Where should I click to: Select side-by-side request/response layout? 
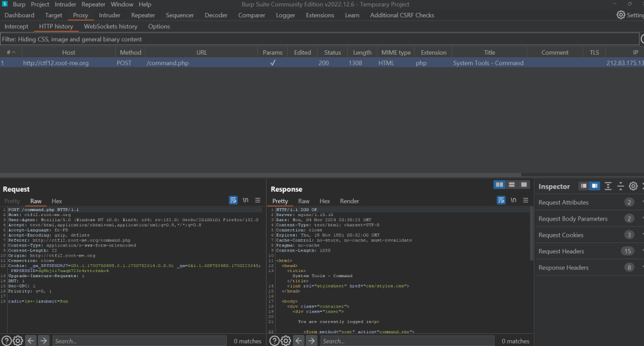[500, 185]
